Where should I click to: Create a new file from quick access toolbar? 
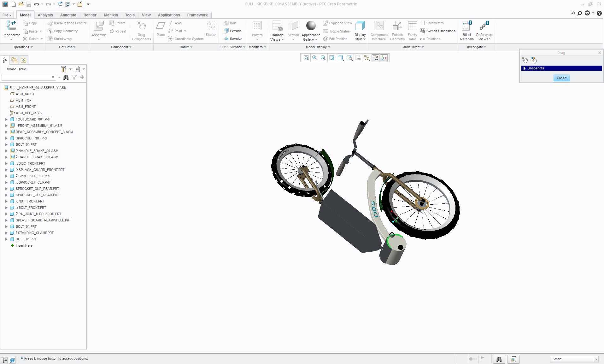tap(13, 4)
